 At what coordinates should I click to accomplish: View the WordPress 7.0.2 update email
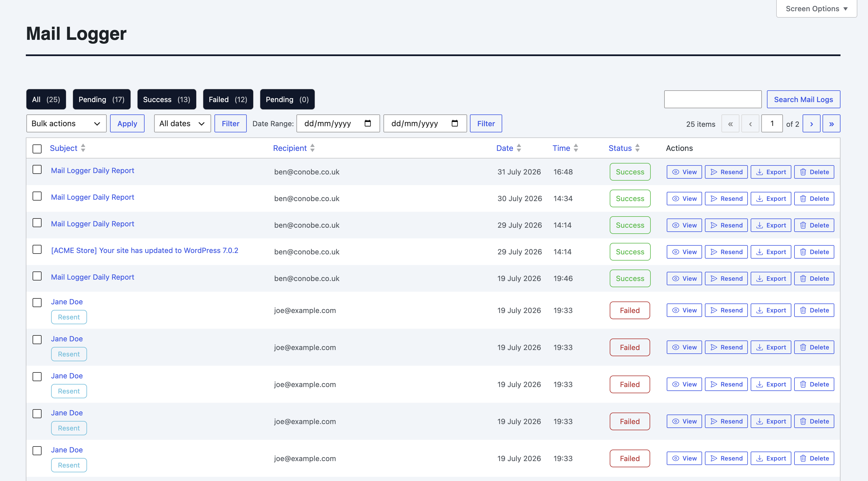click(x=684, y=252)
